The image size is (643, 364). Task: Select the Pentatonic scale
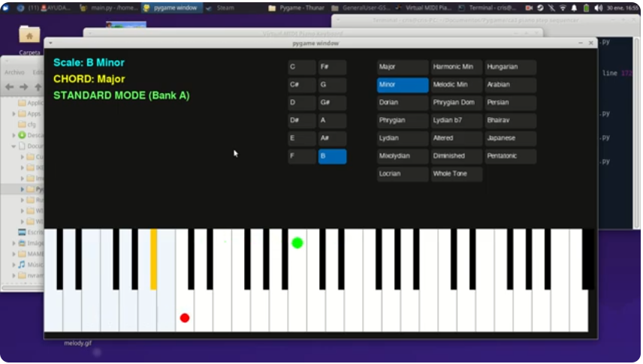(511, 156)
